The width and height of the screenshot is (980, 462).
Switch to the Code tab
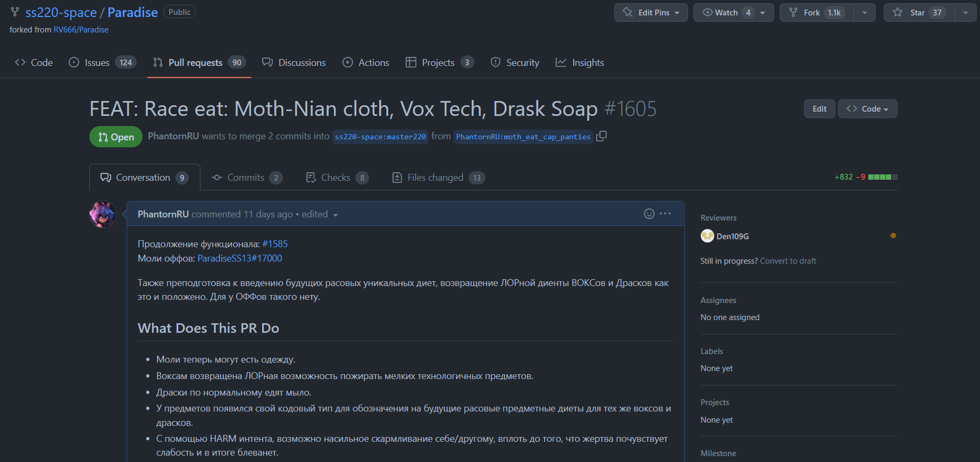coord(34,63)
